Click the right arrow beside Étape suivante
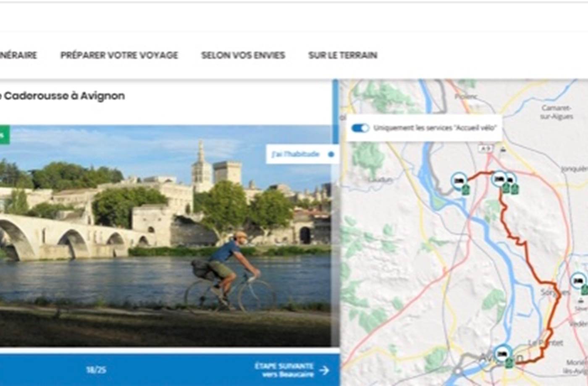588x386 pixels. (324, 370)
